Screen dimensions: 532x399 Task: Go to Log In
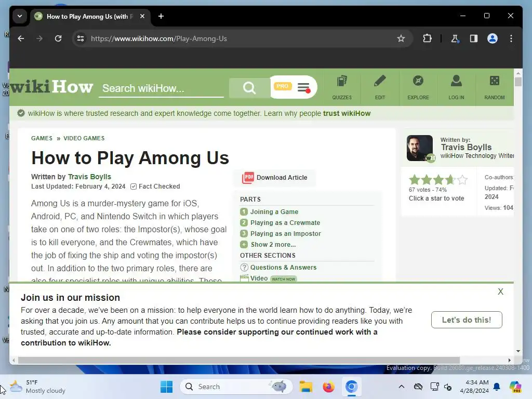pos(456,87)
